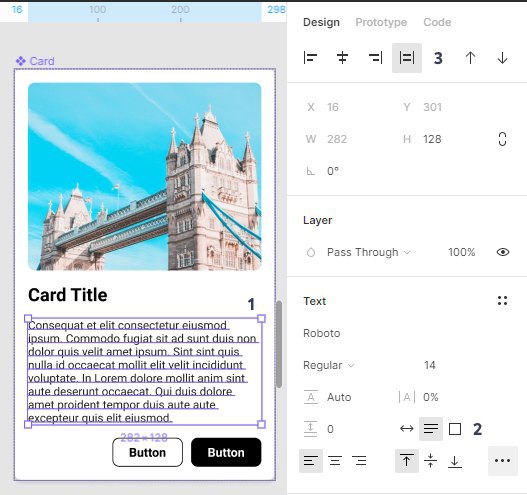Select fixed size text box option
The height and width of the screenshot is (495, 527).
(455, 429)
